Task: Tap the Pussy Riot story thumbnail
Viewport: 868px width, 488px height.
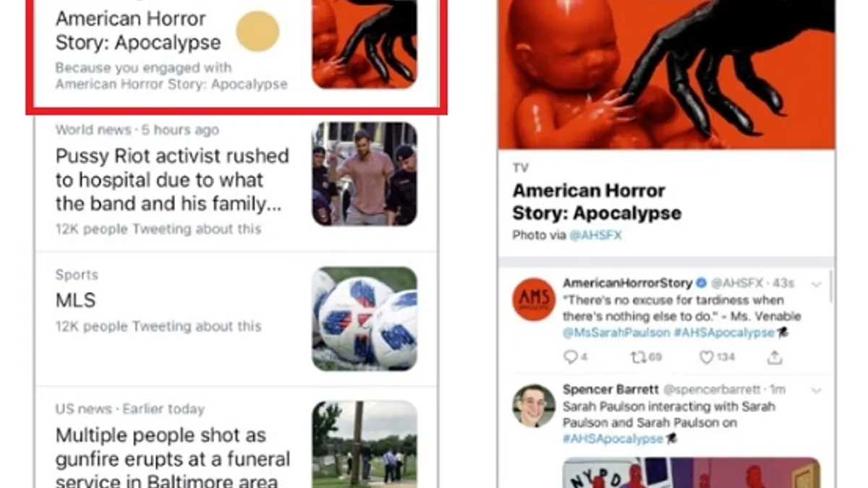Action: pos(365,174)
